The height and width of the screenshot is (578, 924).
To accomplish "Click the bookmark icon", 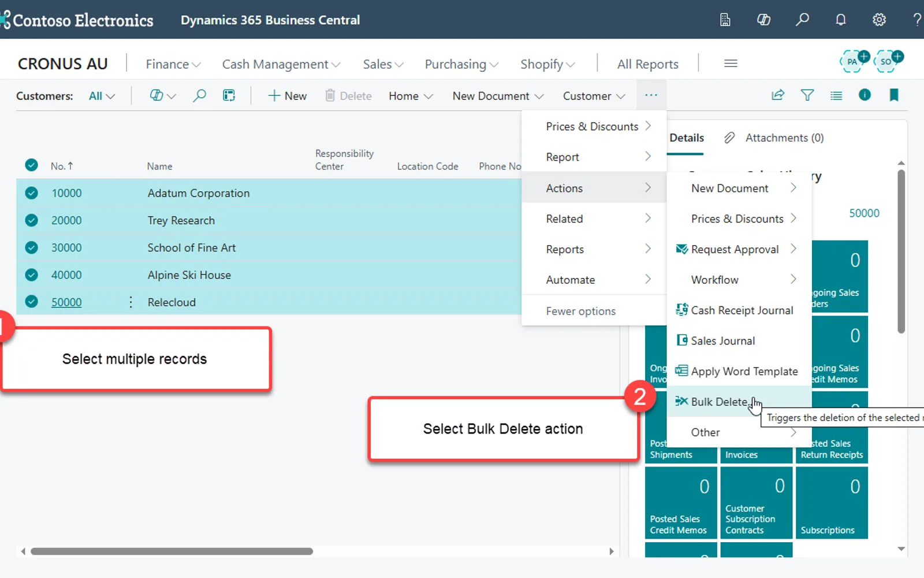I will [x=894, y=95].
